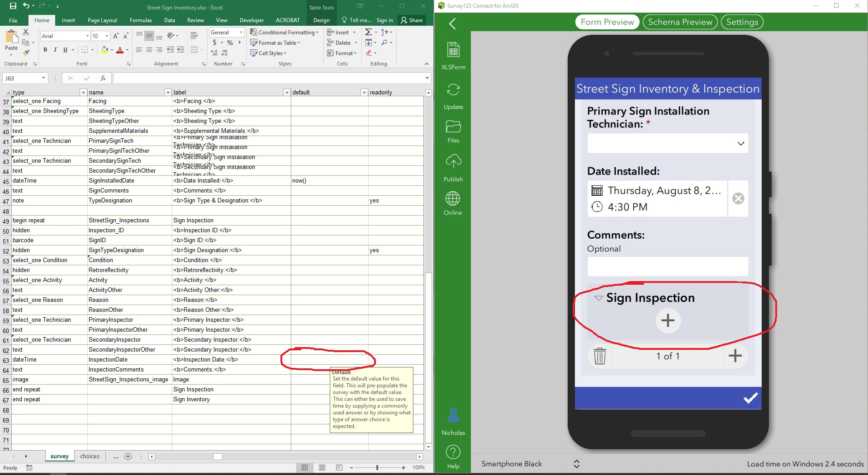Image resolution: width=868 pixels, height=475 pixels.
Task: Publish the survey
Action: pos(453,168)
